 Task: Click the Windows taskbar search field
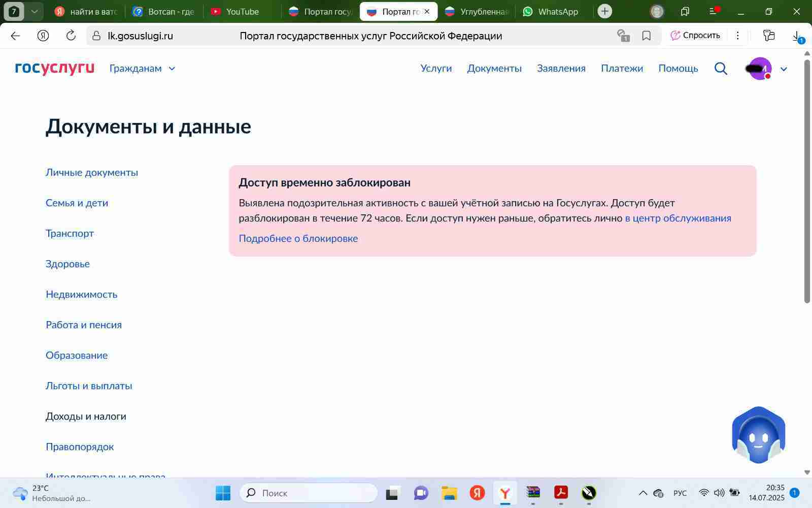tap(309, 493)
